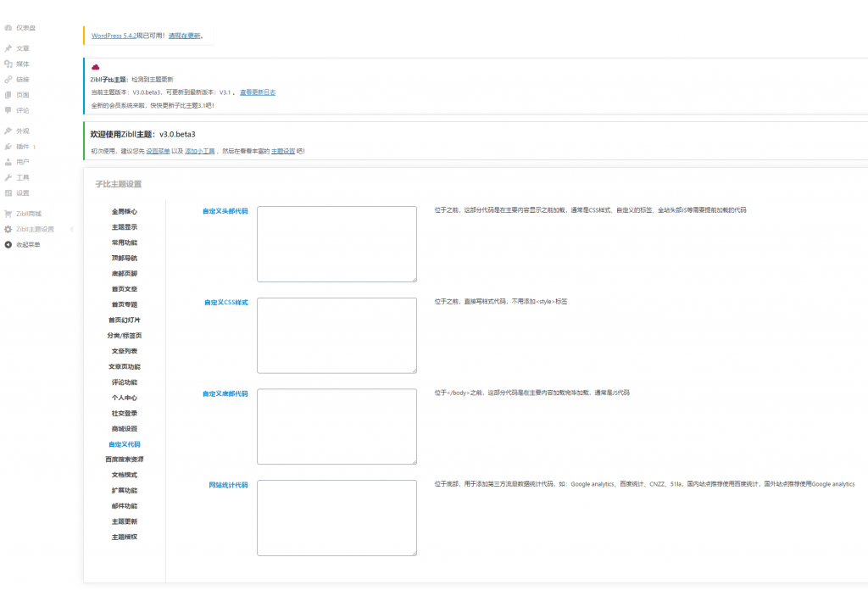
Task: Select the 链接 chain icon
Action: [x=8, y=79]
